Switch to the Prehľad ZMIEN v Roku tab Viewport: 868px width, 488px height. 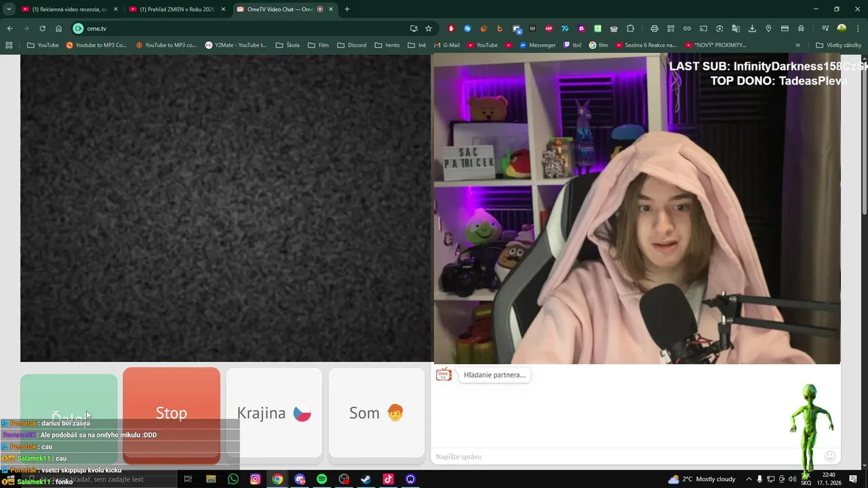(176, 9)
